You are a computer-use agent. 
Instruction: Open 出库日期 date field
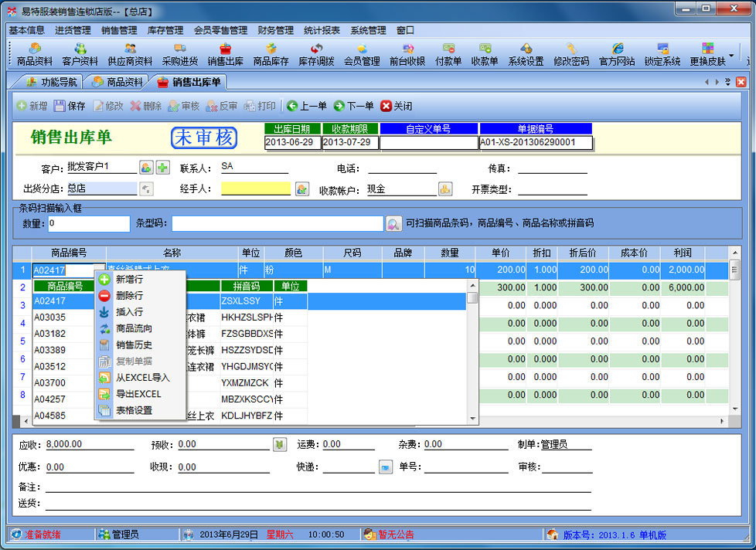[x=291, y=143]
